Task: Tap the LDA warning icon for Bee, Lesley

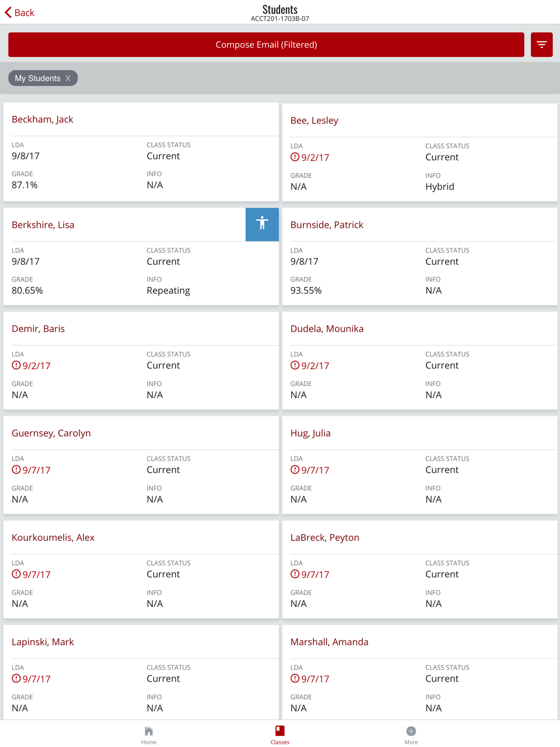Action: click(x=295, y=157)
